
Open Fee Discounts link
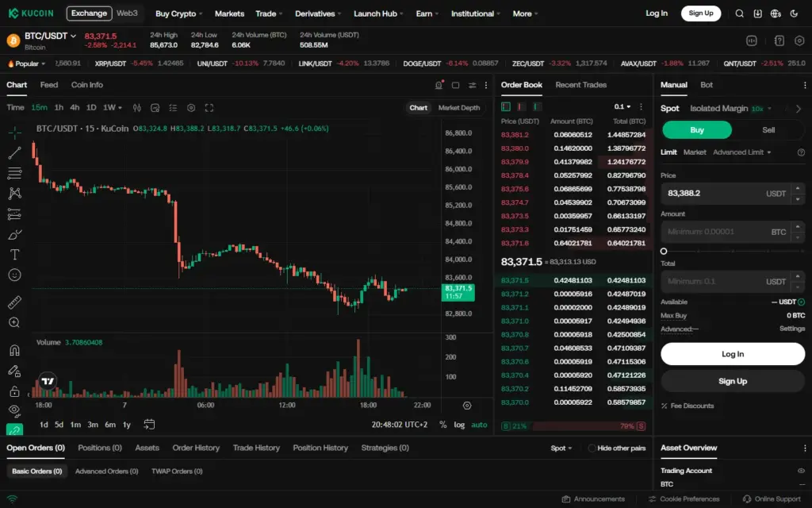click(x=688, y=406)
